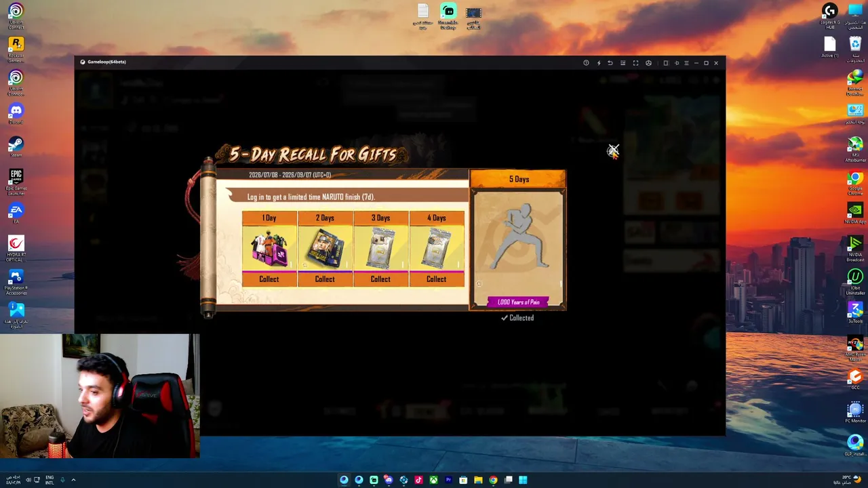Image resolution: width=868 pixels, height=488 pixels.
Task: Open AMD Ryzen Master desktop shortcut
Action: point(855,348)
